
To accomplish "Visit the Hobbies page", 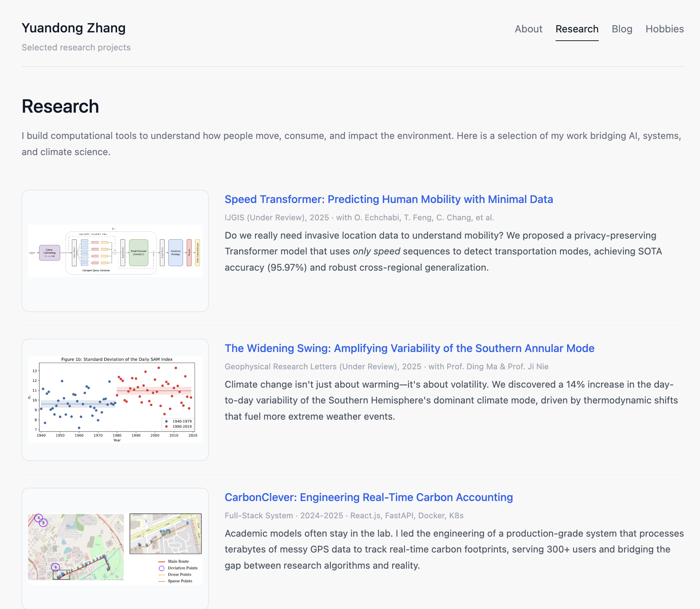I will click(x=664, y=29).
